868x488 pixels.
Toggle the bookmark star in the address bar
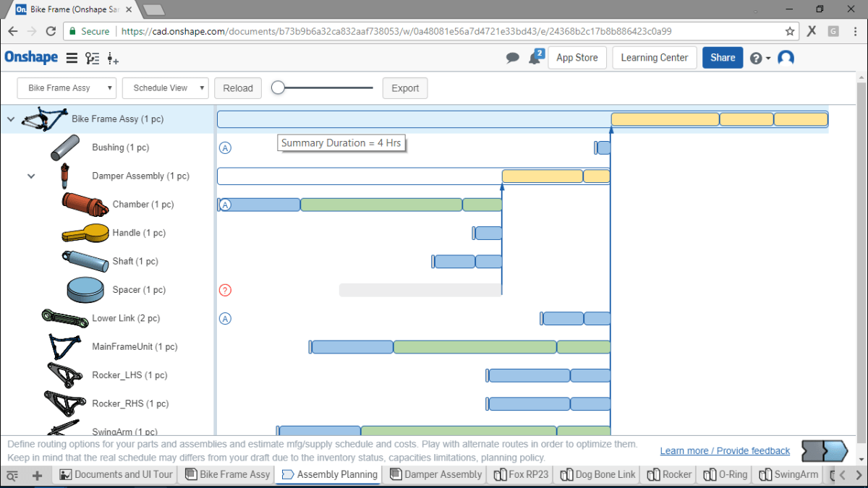[x=790, y=31]
